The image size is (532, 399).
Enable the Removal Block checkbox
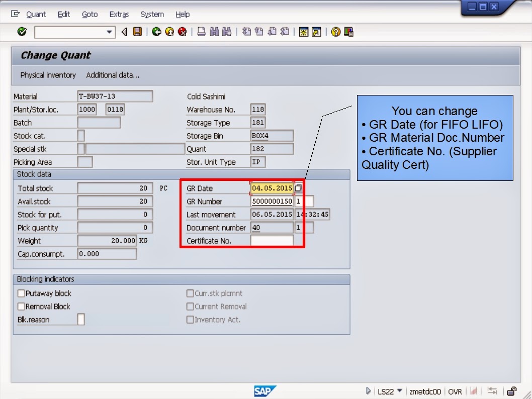click(x=21, y=306)
